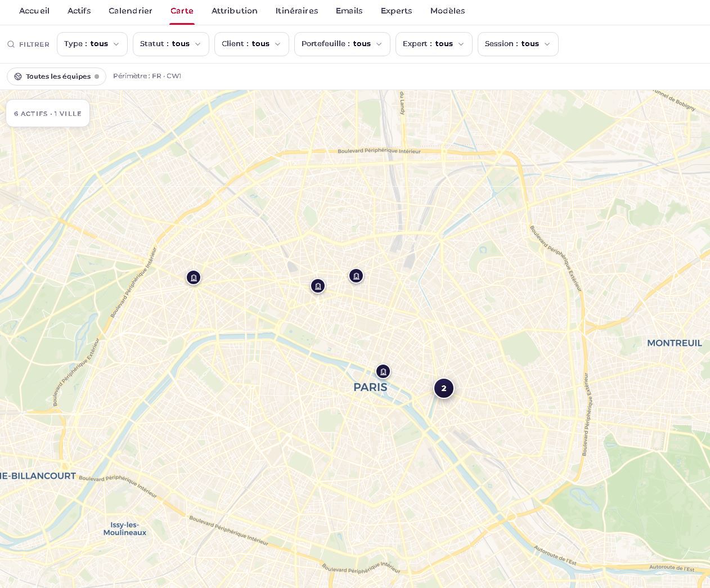Expand the Type filter dropdown
The width and height of the screenshot is (710, 588).
pyautogui.click(x=92, y=44)
